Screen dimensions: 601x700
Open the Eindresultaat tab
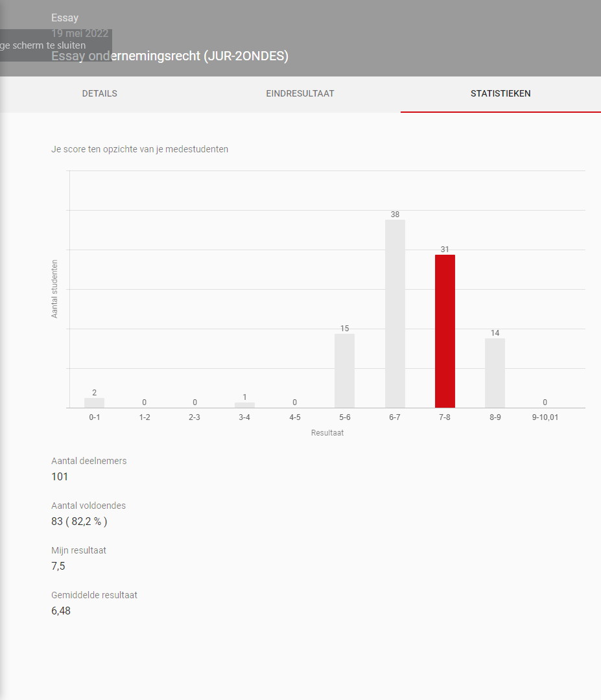point(300,94)
